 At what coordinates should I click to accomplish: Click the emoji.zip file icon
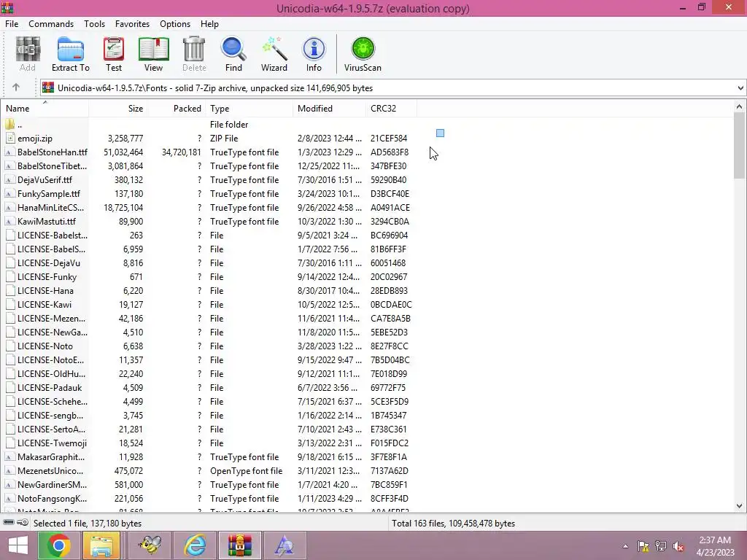pyautogui.click(x=10, y=138)
